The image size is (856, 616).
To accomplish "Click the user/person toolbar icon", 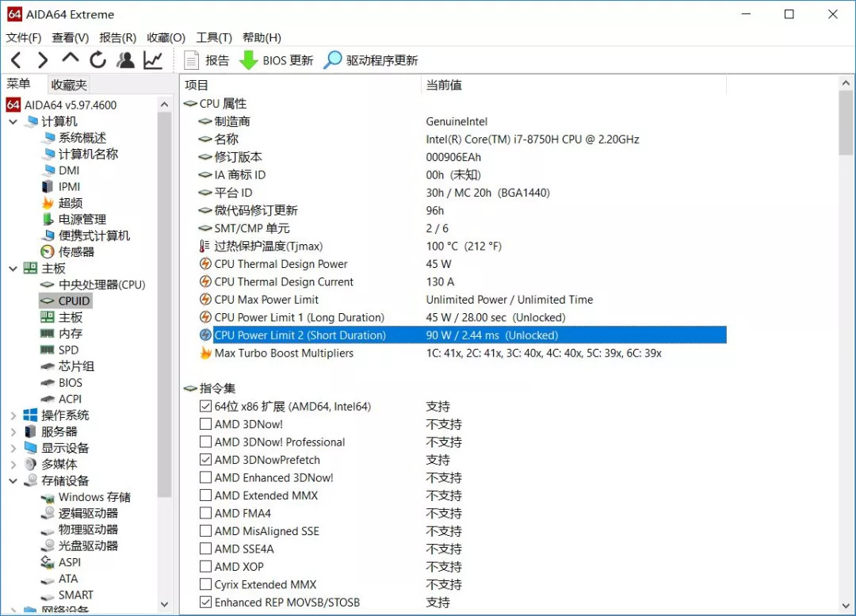I will (124, 59).
